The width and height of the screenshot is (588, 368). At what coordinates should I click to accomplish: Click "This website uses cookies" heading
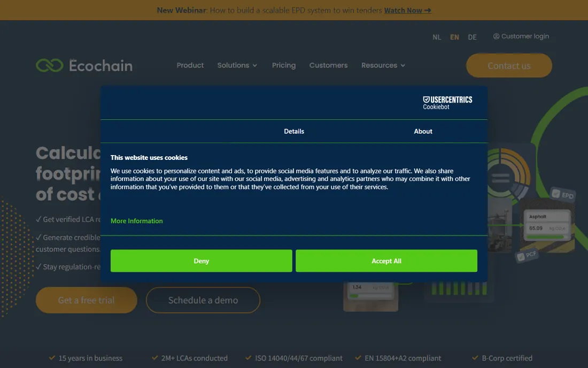(149, 158)
